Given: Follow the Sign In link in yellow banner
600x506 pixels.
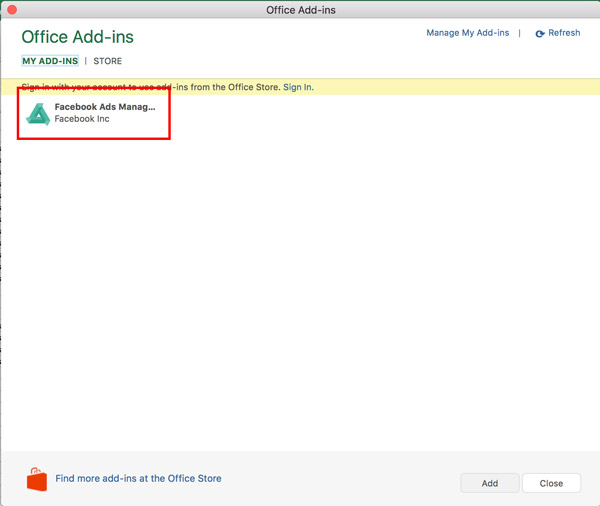Looking at the screenshot, I should pyautogui.click(x=298, y=87).
